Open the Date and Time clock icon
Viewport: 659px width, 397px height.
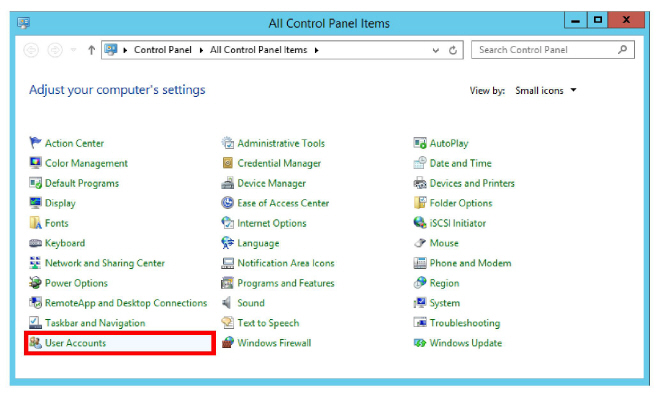pos(420,163)
